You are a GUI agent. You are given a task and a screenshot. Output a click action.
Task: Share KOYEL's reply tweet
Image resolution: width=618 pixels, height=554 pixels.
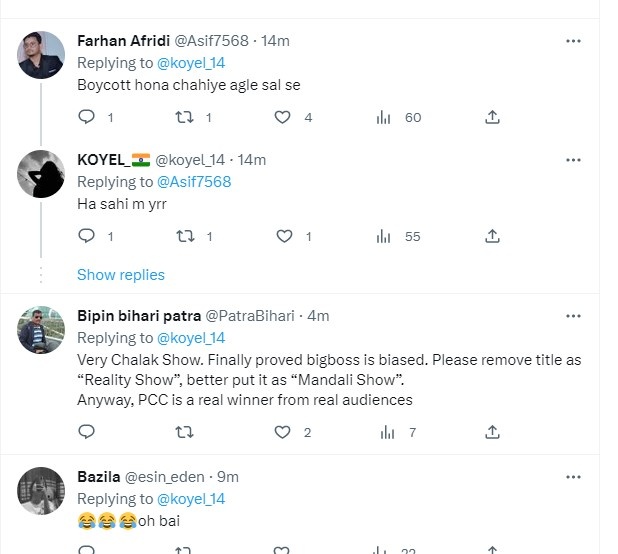coord(492,236)
